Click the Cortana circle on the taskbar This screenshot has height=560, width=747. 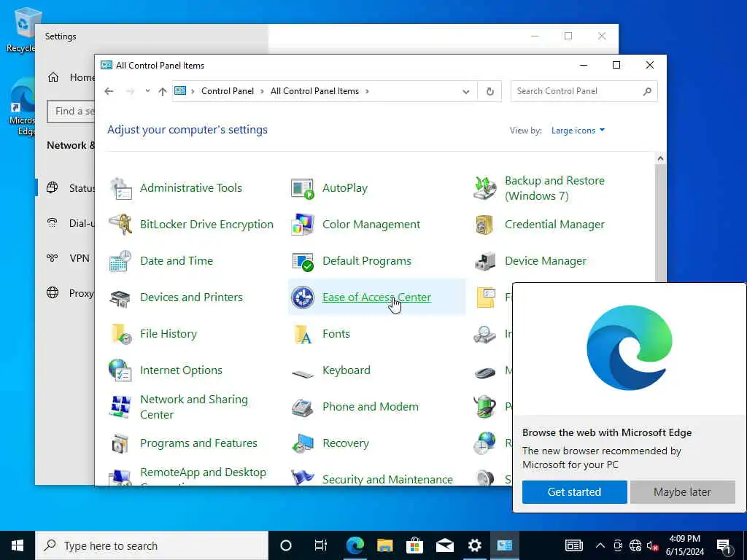click(x=286, y=545)
